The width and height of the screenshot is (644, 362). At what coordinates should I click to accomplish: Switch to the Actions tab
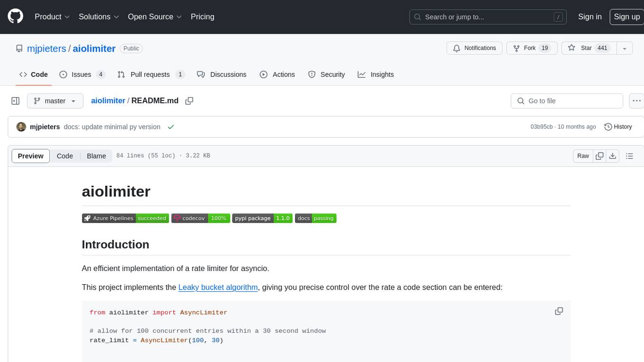277,74
